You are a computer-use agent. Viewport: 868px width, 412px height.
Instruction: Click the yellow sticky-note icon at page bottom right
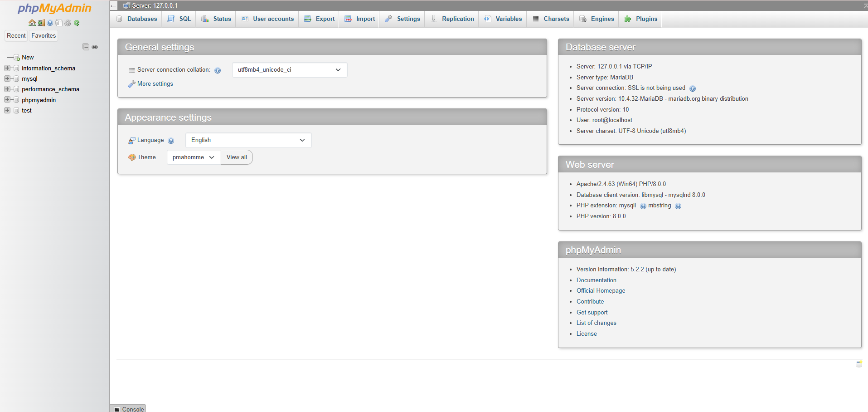[858, 363]
